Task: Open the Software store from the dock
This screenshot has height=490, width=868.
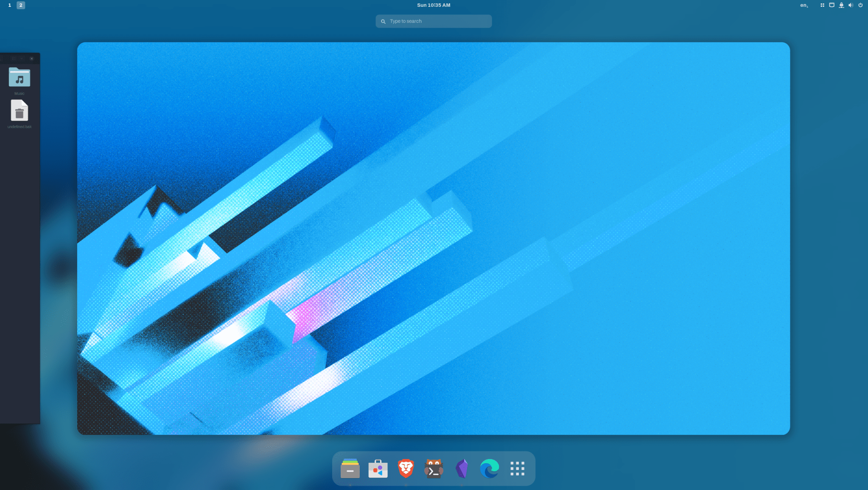Action: (x=378, y=468)
